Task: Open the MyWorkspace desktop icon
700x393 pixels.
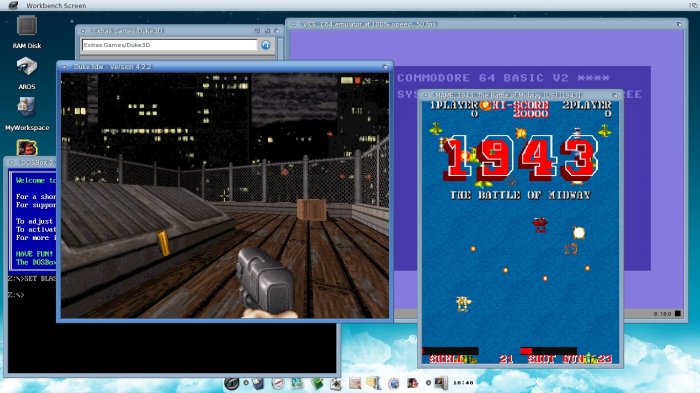Action: [x=27, y=115]
